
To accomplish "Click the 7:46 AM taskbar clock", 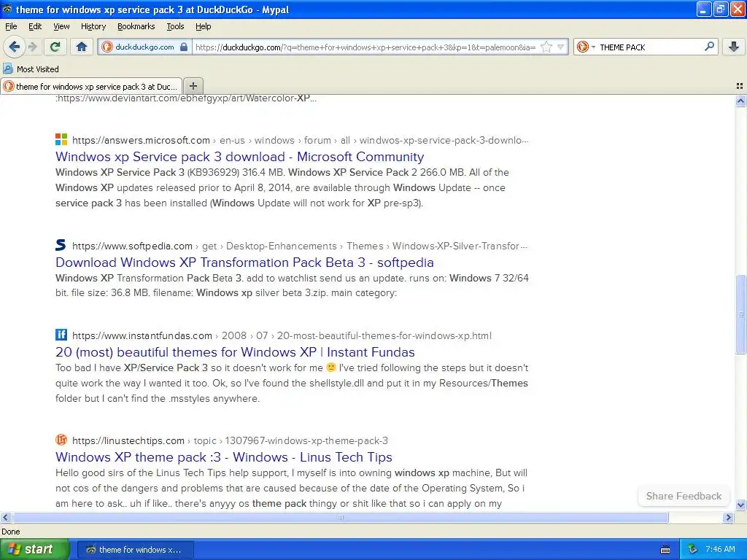I will [x=720, y=550].
